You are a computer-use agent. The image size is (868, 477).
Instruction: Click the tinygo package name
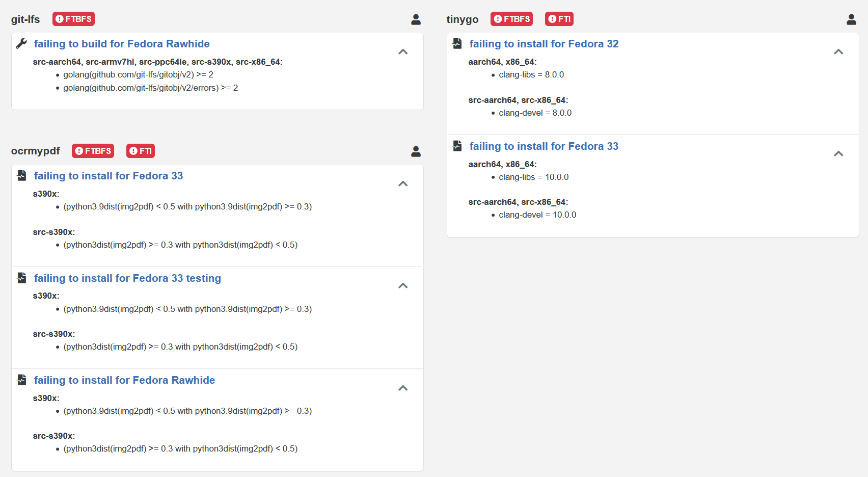coord(463,19)
